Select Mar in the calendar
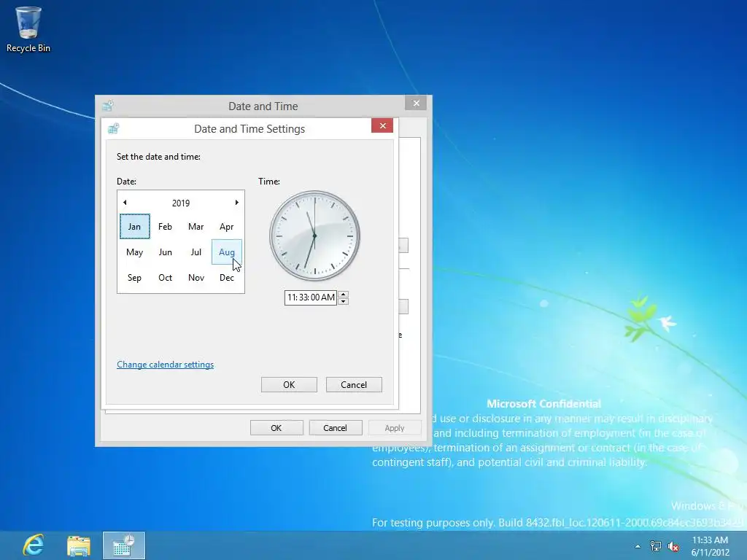This screenshot has width=747, height=560. click(x=196, y=226)
